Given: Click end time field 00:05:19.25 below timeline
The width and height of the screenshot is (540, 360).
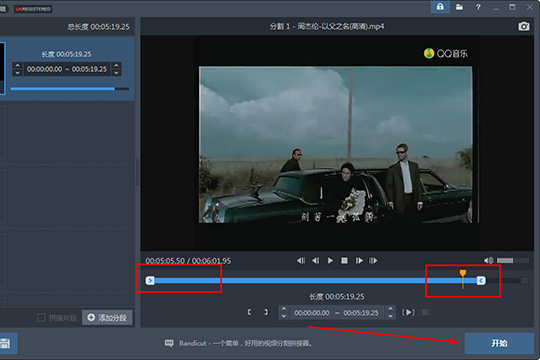Looking at the screenshot, I should (x=361, y=313).
